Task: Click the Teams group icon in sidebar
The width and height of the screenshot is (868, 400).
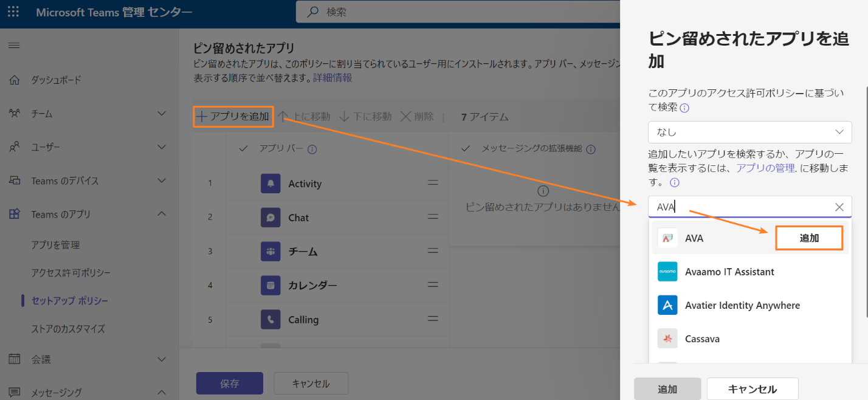Action: (x=15, y=114)
